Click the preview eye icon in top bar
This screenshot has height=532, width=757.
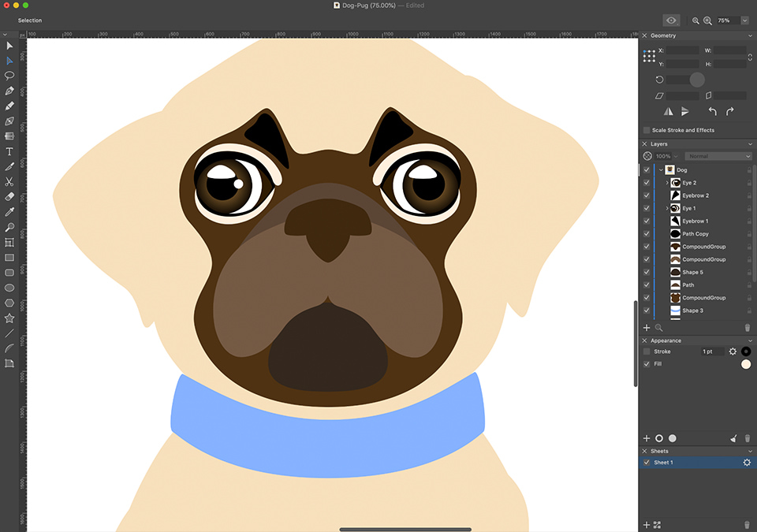click(671, 20)
